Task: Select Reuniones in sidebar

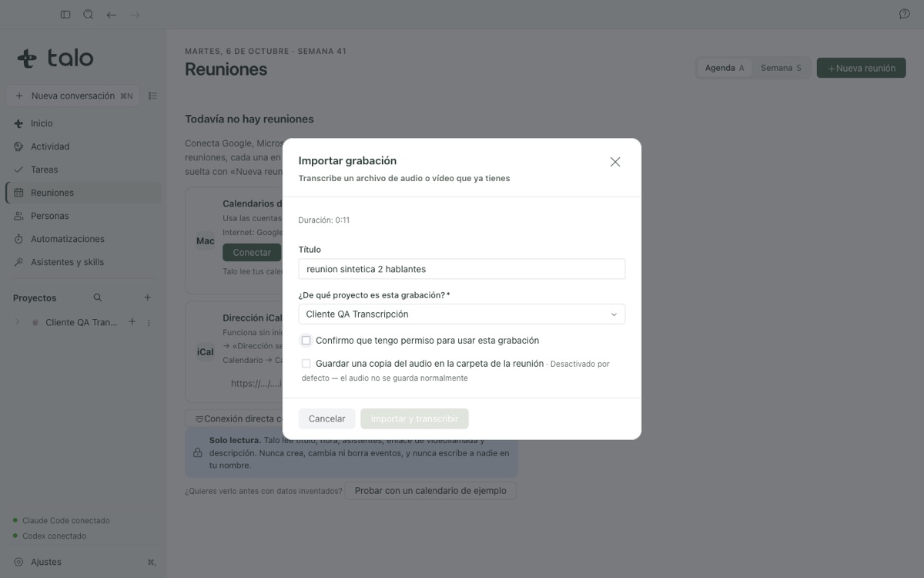Action: point(83,193)
